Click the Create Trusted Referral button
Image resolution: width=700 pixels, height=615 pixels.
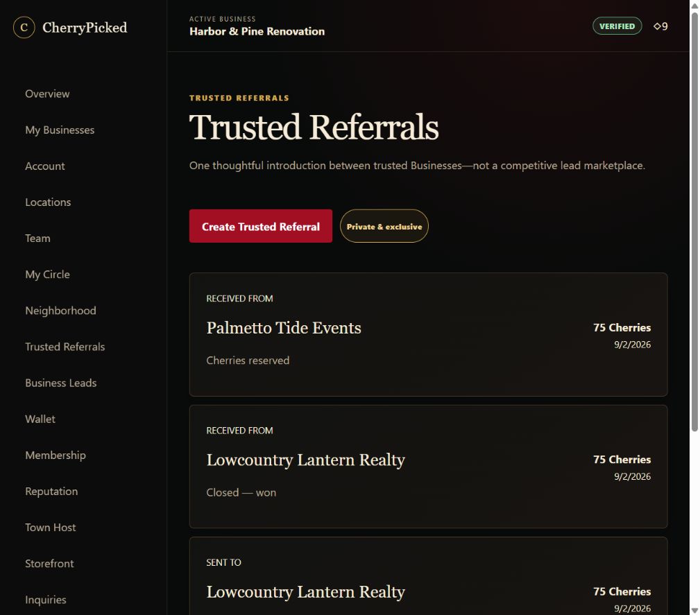click(261, 226)
